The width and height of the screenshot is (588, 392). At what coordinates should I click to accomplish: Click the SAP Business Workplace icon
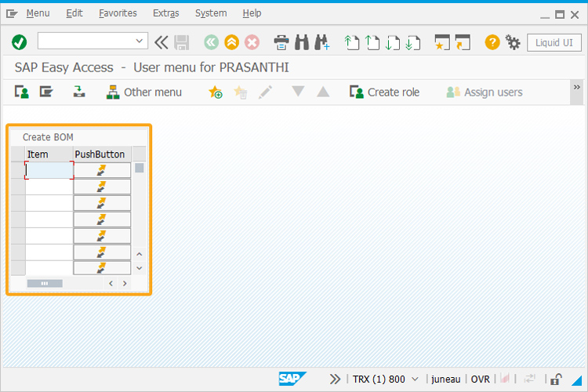click(78, 92)
